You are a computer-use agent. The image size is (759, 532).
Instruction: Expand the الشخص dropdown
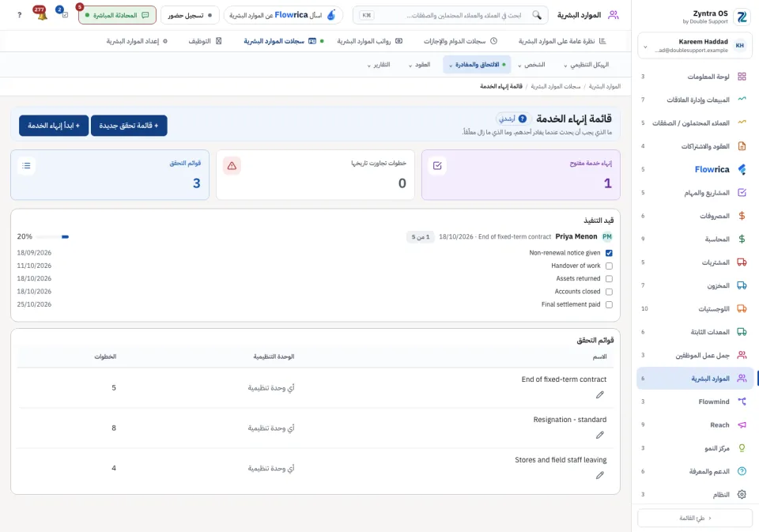pyautogui.click(x=531, y=65)
